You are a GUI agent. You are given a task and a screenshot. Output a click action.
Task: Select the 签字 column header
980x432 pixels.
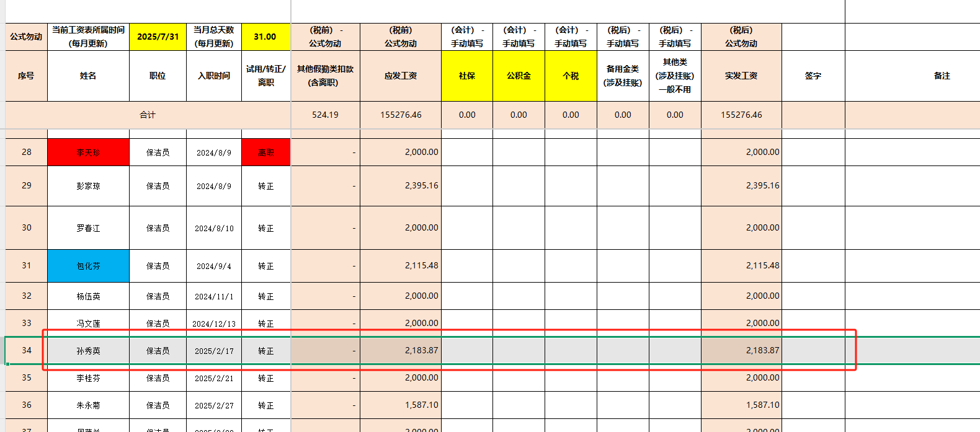coord(813,76)
